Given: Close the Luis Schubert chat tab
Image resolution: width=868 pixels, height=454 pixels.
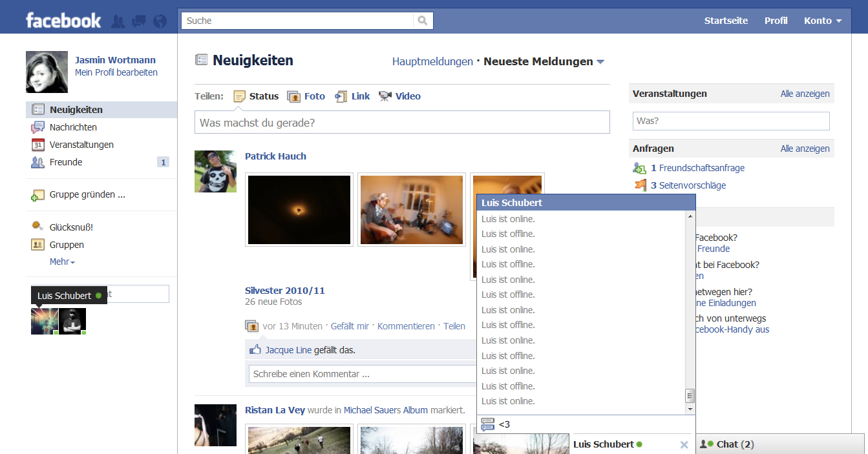Looking at the screenshot, I should 684,444.
